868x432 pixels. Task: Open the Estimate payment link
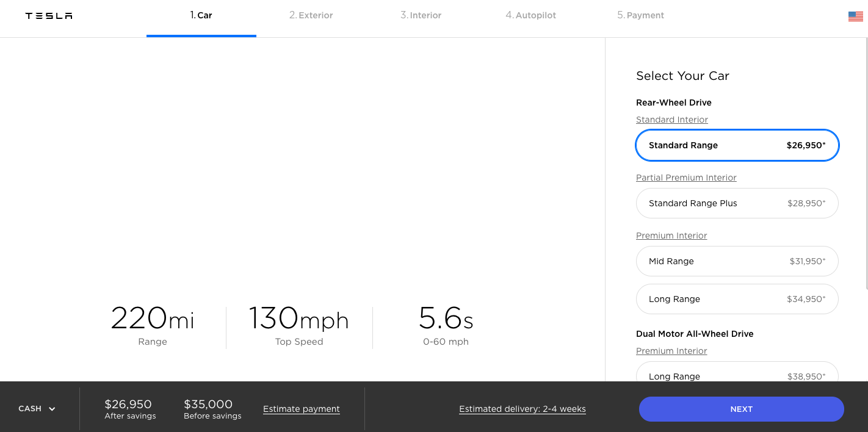(302, 409)
